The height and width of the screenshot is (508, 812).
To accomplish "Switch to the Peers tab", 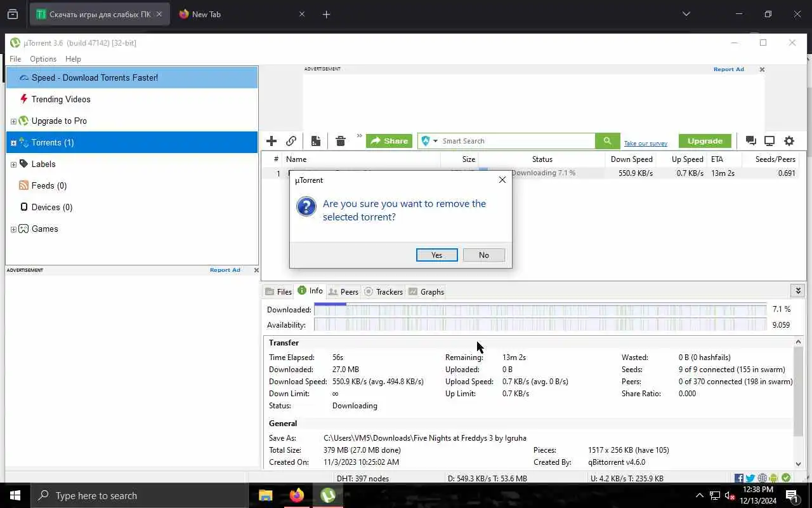I will click(343, 291).
